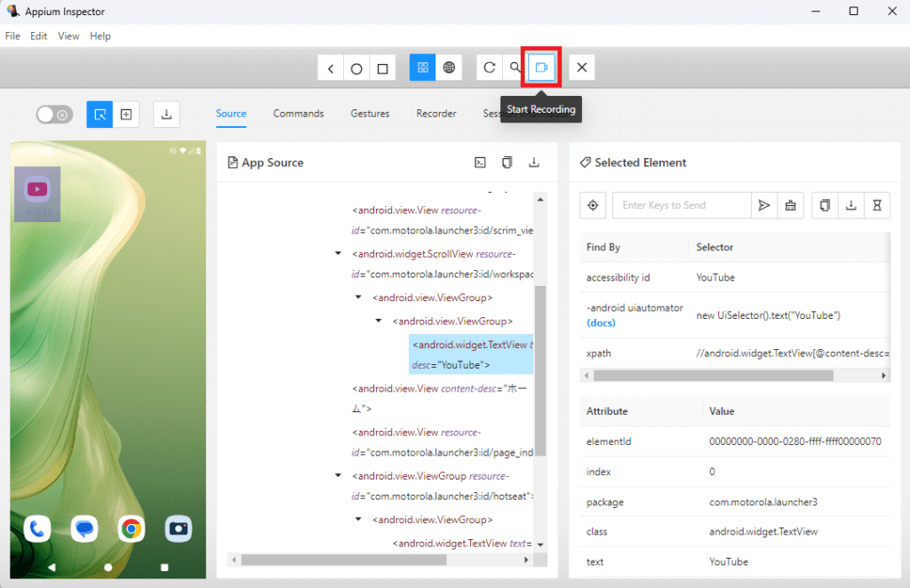Click the Start Recording camera icon
This screenshot has width=910, height=588.
tap(541, 68)
